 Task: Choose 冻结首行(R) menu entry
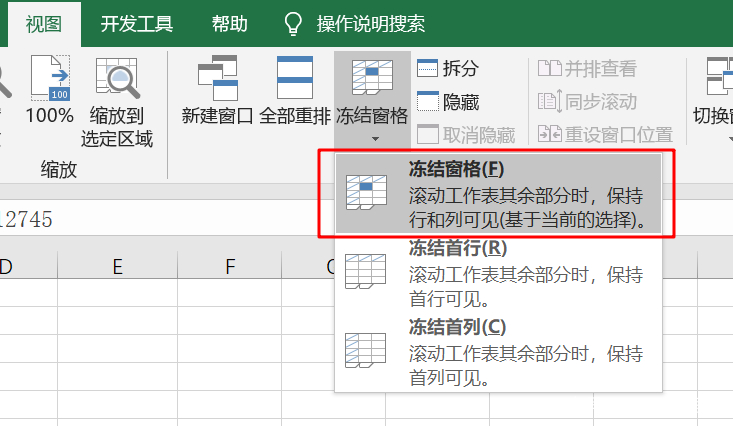click(498, 273)
